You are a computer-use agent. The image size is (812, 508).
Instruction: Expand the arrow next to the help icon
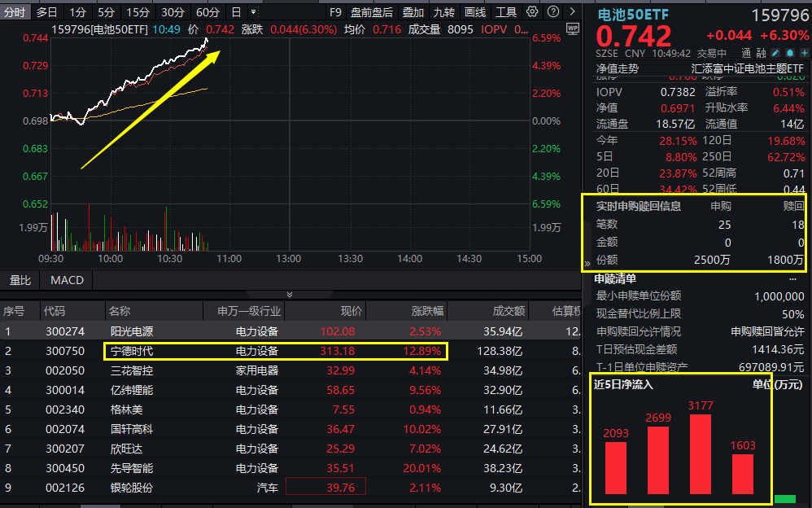[571, 11]
